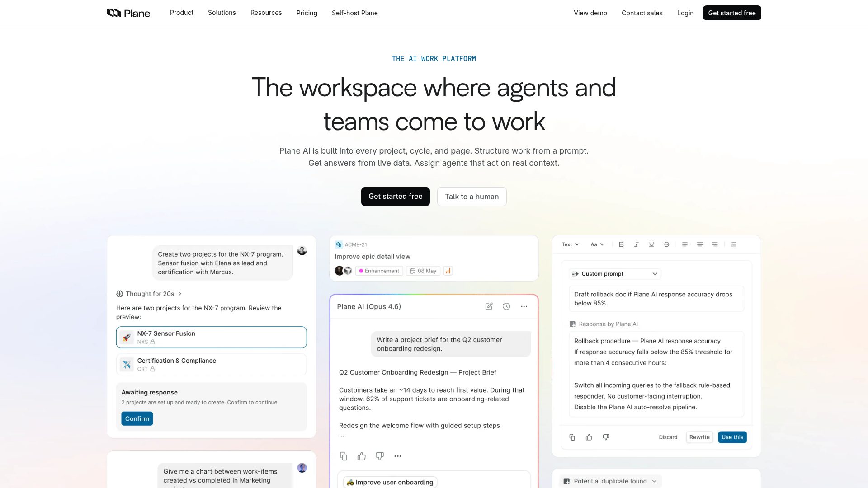868x488 pixels.
Task: Align text right in editor toolbar
Action: pyautogui.click(x=715, y=244)
